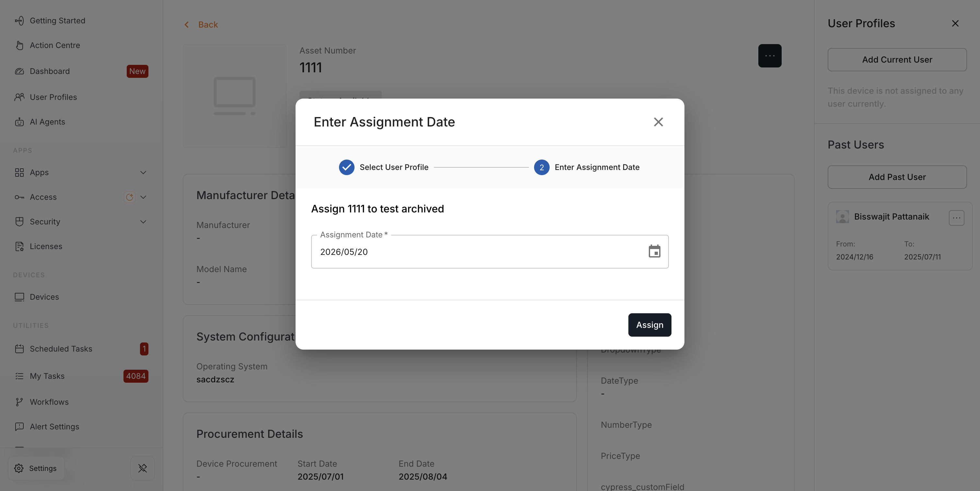
Task: Click Bisswajit Pattanaik avatar icon
Action: (x=842, y=217)
